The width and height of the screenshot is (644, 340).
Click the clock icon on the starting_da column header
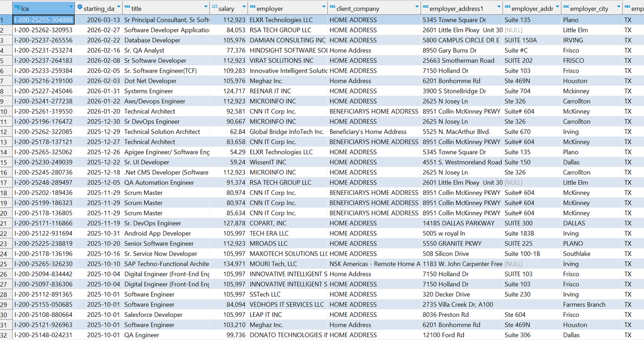(80, 8)
